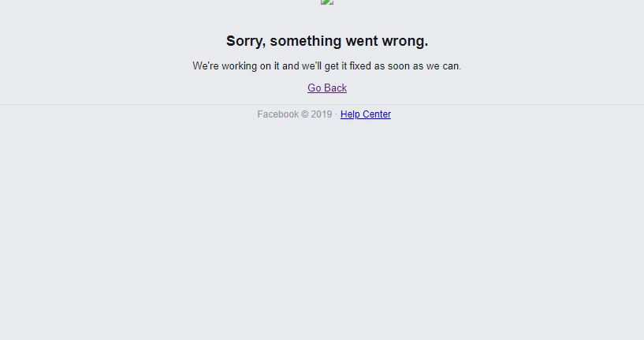Screen dimensions: 644x340
Task: Click the 'We're working on it' message text
Action: 327,66
